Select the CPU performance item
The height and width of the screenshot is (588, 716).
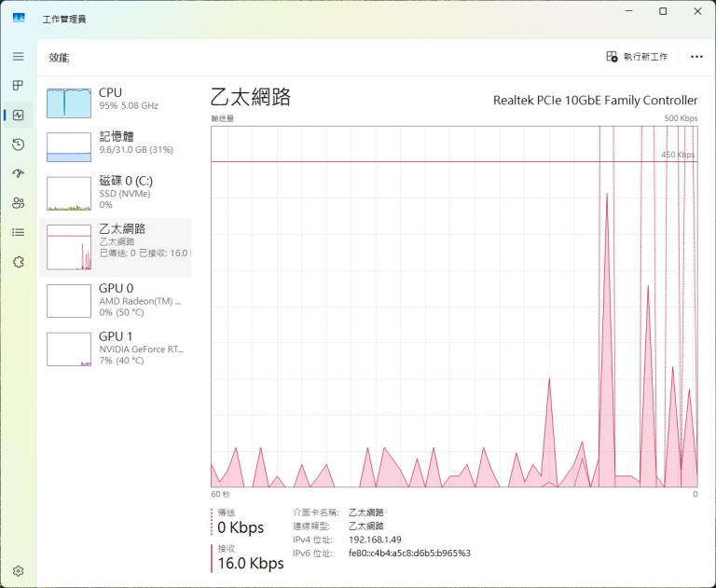[x=117, y=100]
